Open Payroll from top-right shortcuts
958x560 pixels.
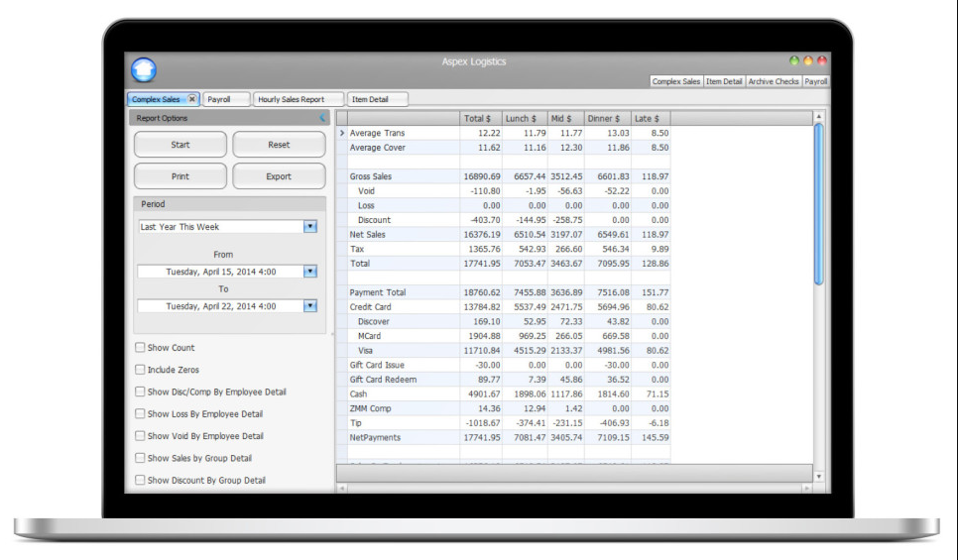click(x=815, y=81)
